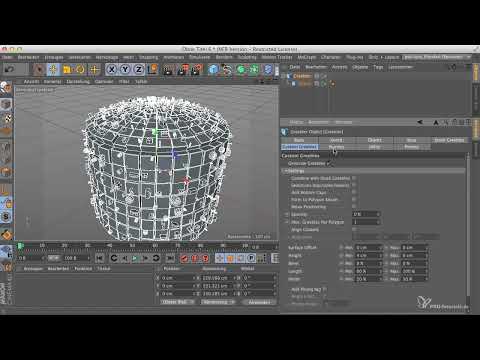The width and height of the screenshot is (480, 360).
Task: Click Make Editable icon in left sidebar
Action: click(6, 87)
